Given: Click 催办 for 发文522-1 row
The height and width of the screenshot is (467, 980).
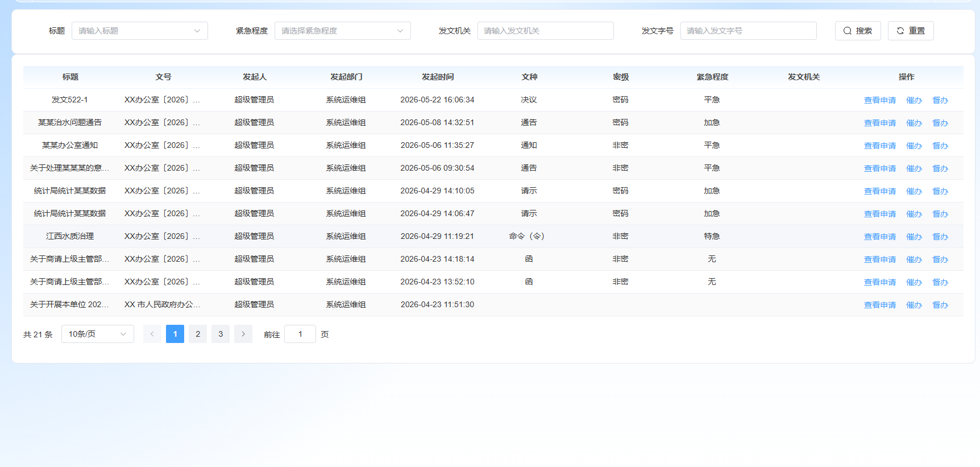Looking at the screenshot, I should (914, 100).
